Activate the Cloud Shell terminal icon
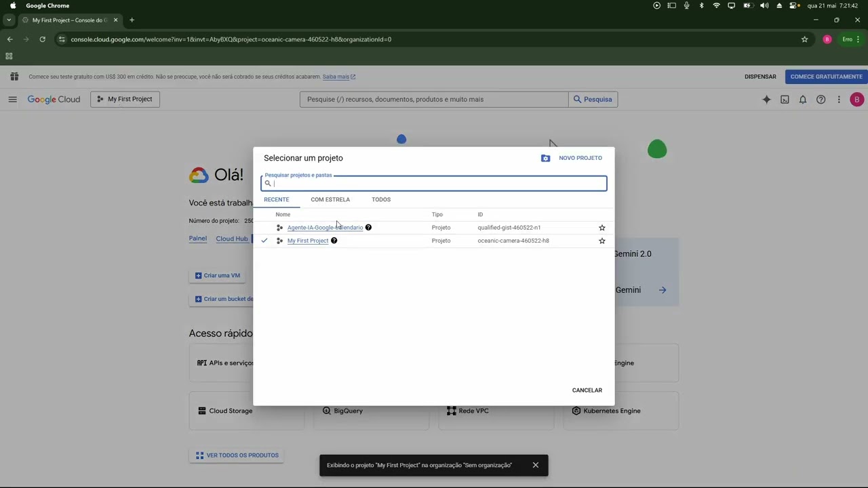 785,99
